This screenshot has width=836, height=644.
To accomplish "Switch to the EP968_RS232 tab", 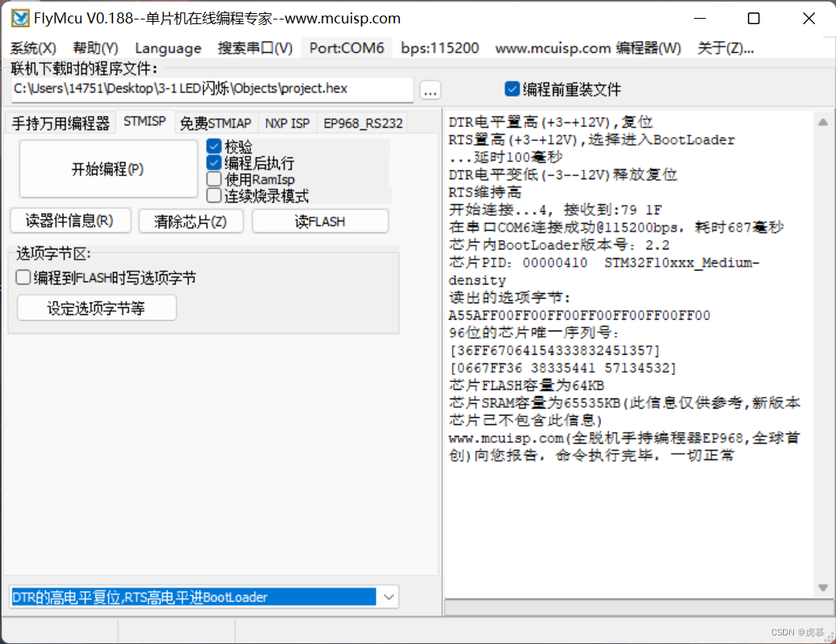I will (x=363, y=123).
